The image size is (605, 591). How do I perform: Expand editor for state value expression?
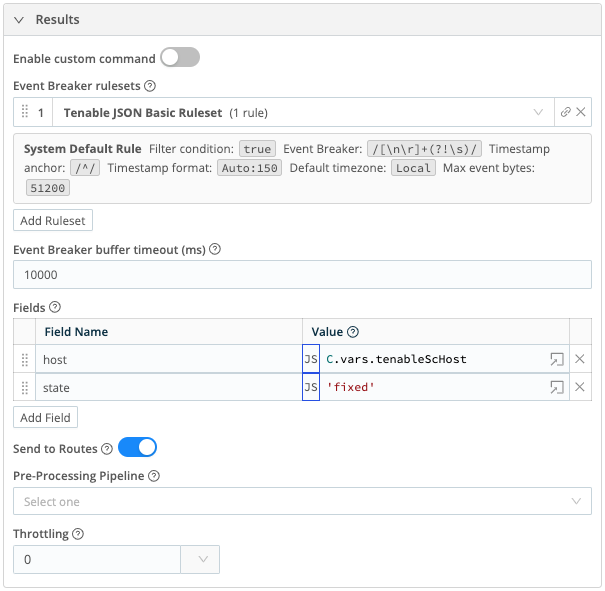click(x=557, y=387)
